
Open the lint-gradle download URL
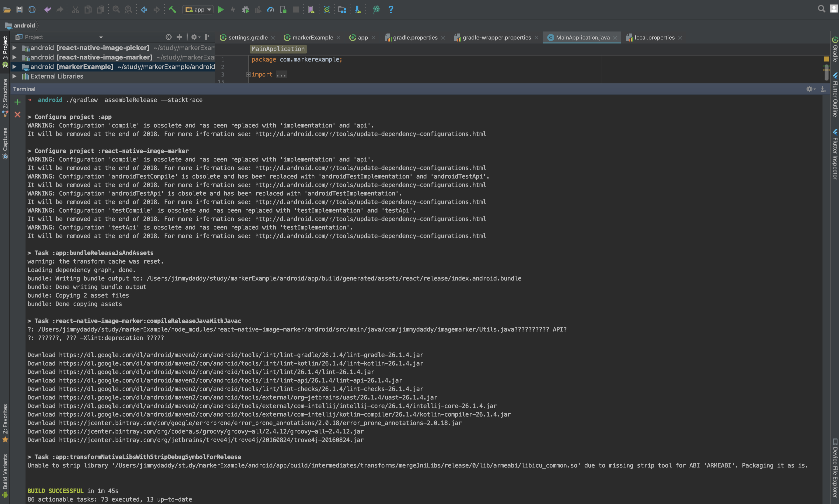click(241, 354)
